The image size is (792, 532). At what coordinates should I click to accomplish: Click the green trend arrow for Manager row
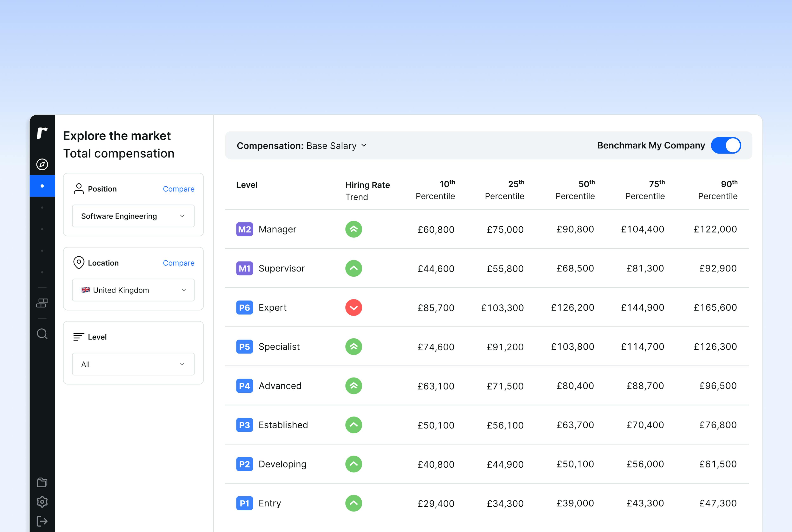click(x=353, y=229)
